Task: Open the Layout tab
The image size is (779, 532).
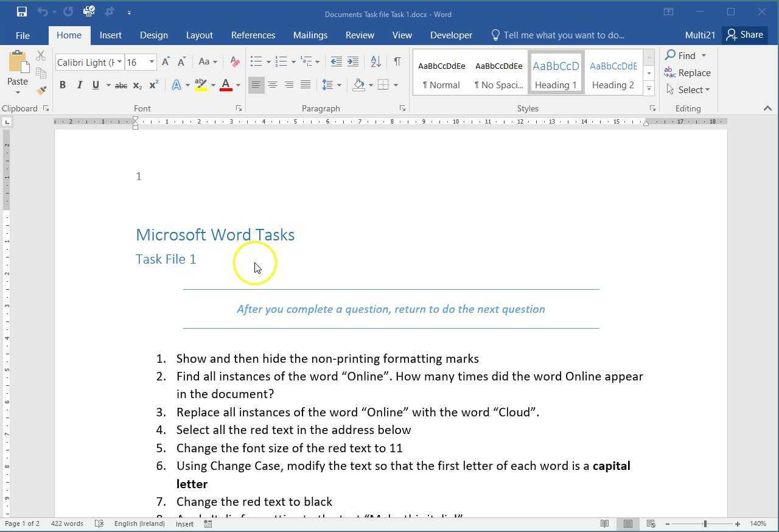Action: point(199,35)
